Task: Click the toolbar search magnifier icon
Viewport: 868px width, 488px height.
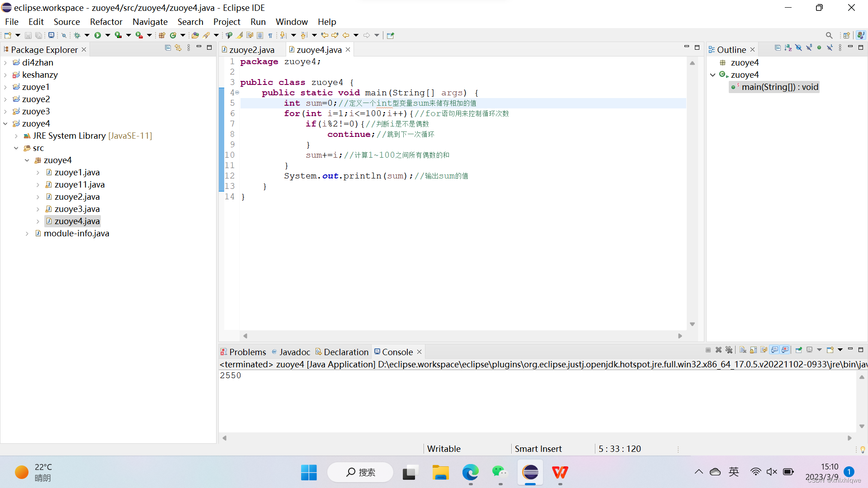Action: (x=829, y=35)
